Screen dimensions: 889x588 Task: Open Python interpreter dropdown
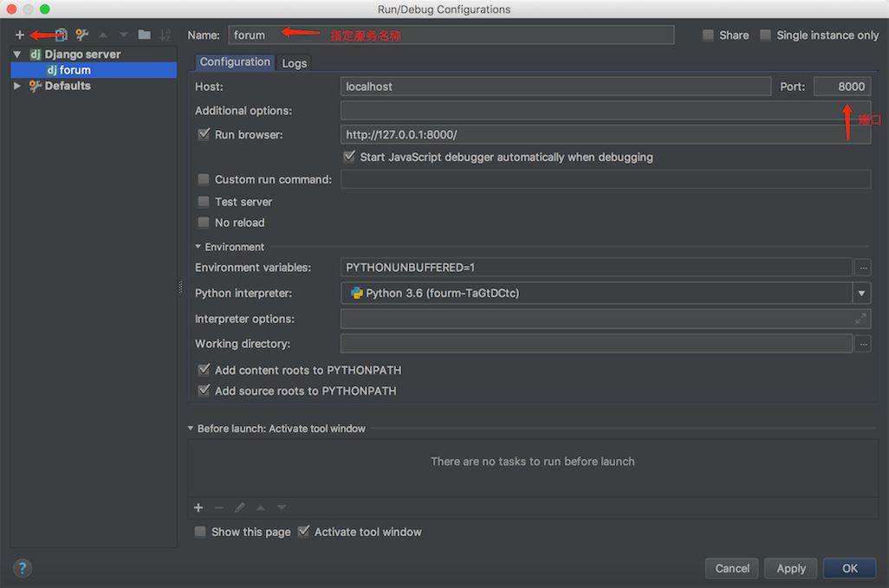(x=861, y=294)
